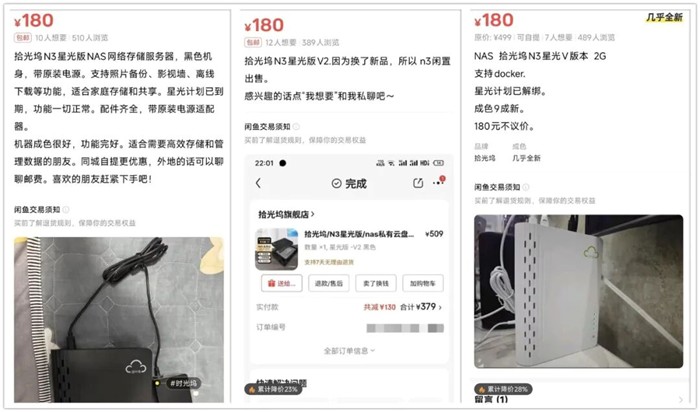Tap the back arrow in order screen

pos(258,183)
